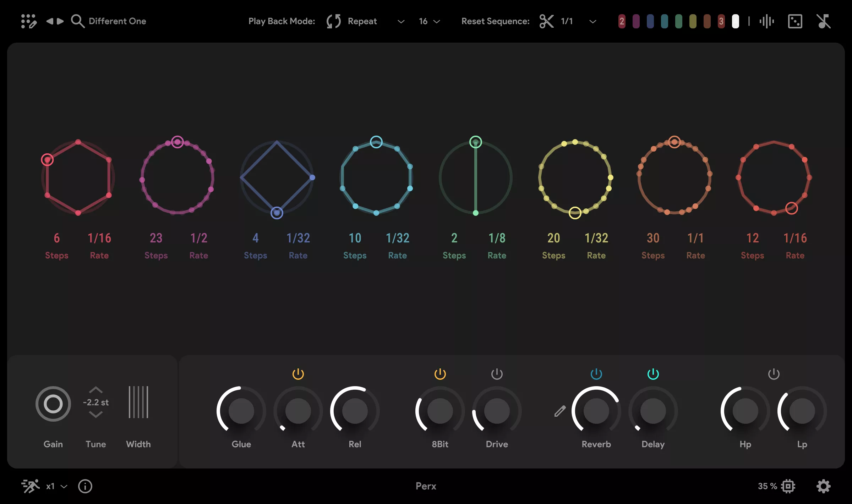Click the search magnifier icon

pyautogui.click(x=77, y=21)
